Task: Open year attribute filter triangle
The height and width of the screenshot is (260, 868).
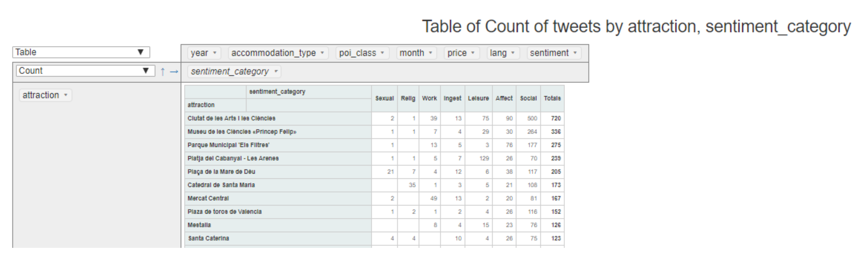Action: click(x=215, y=53)
